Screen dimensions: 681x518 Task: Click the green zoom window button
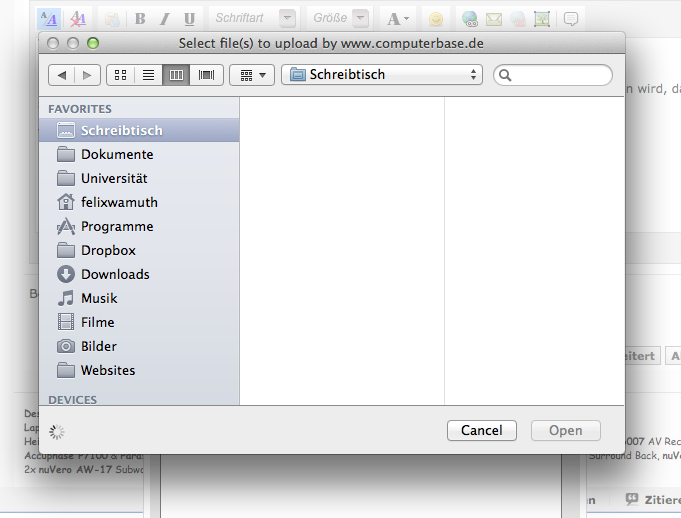click(x=93, y=43)
